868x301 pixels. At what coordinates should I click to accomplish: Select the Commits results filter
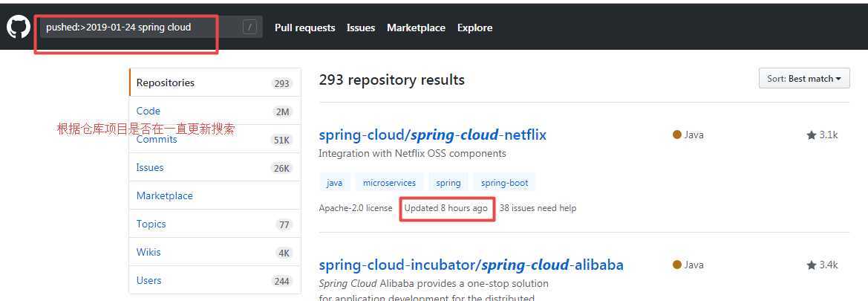point(215,139)
